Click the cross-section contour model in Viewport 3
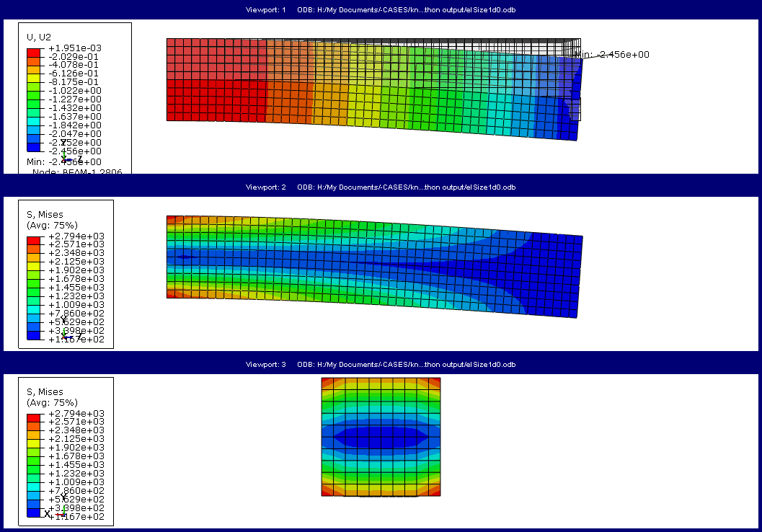The image size is (762, 532). coord(380,437)
